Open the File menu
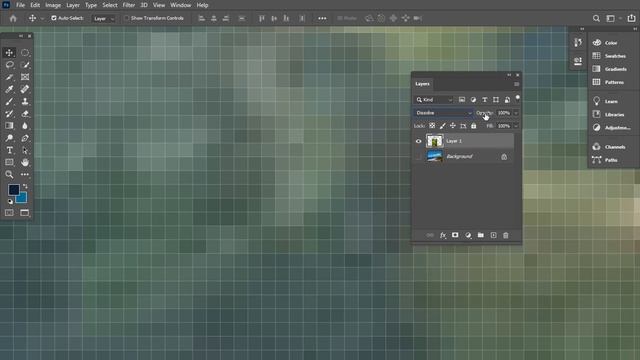640x360 pixels. tap(20, 5)
